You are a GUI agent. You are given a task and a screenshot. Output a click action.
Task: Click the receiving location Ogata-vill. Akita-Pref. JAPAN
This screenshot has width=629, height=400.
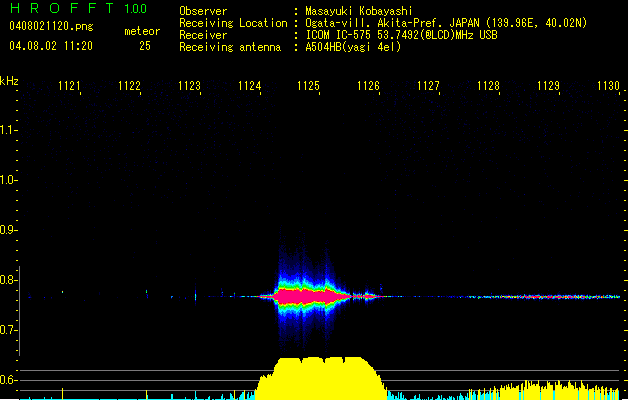[x=392, y=23]
